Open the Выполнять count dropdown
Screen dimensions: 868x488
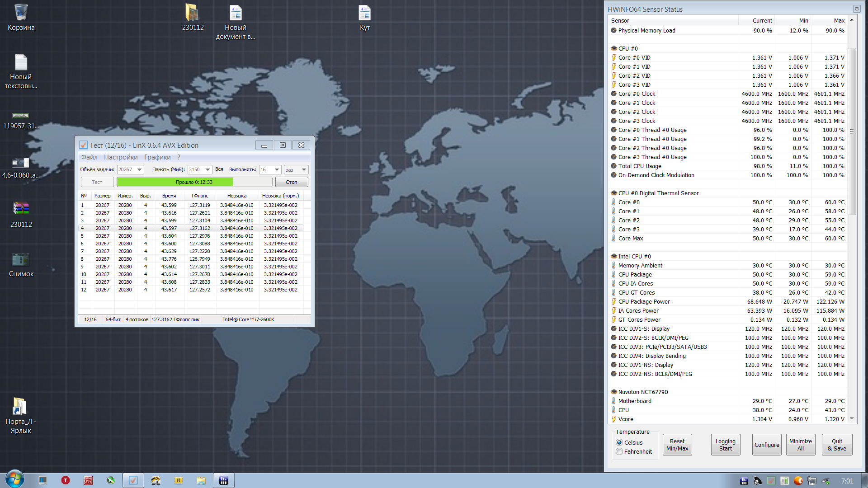click(x=277, y=169)
